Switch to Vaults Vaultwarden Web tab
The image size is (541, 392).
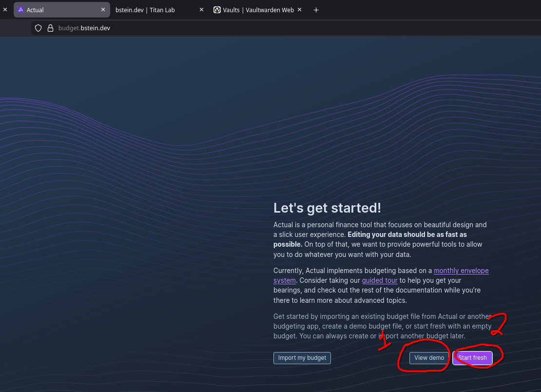(258, 10)
